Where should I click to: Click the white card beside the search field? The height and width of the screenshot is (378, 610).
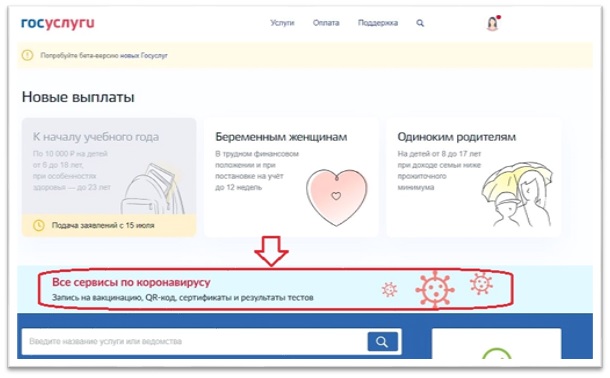pyautogui.click(x=496, y=343)
